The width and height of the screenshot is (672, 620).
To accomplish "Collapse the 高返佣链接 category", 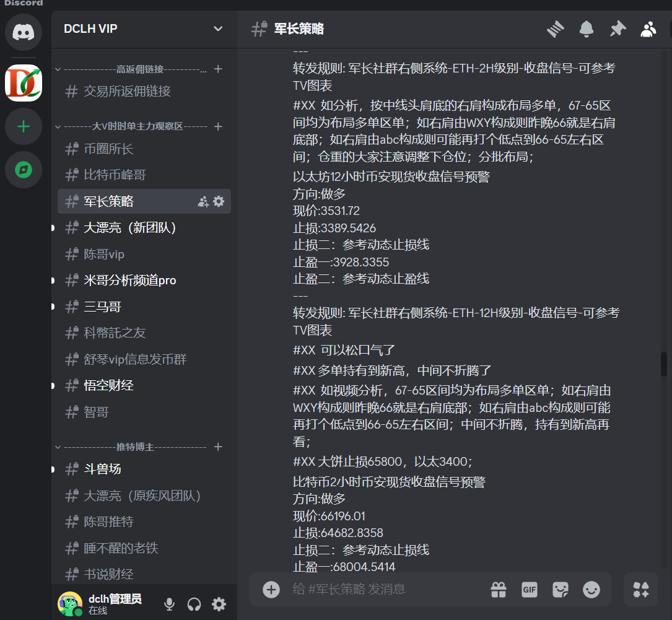I will (58, 69).
